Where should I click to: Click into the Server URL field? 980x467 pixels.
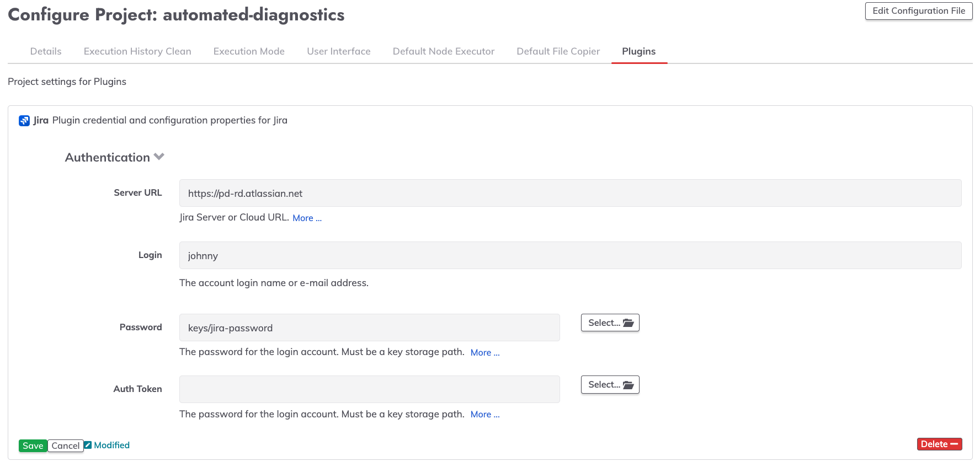pyautogui.click(x=570, y=193)
